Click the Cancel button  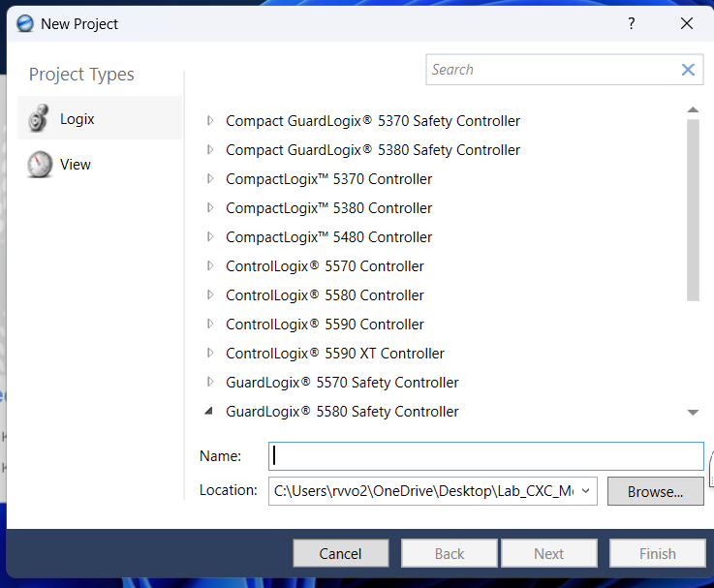click(x=341, y=553)
